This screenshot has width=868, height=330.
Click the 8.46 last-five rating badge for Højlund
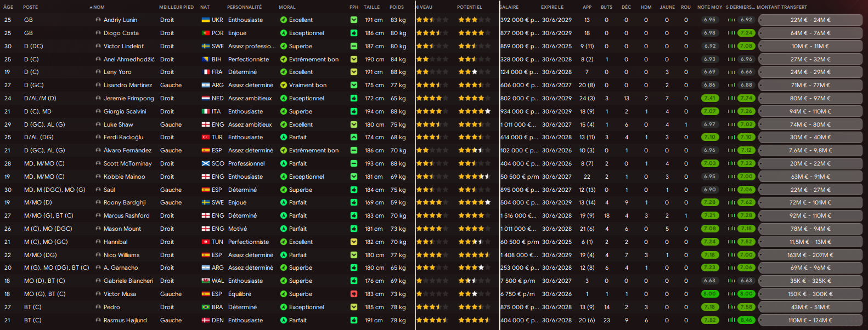coord(746,320)
